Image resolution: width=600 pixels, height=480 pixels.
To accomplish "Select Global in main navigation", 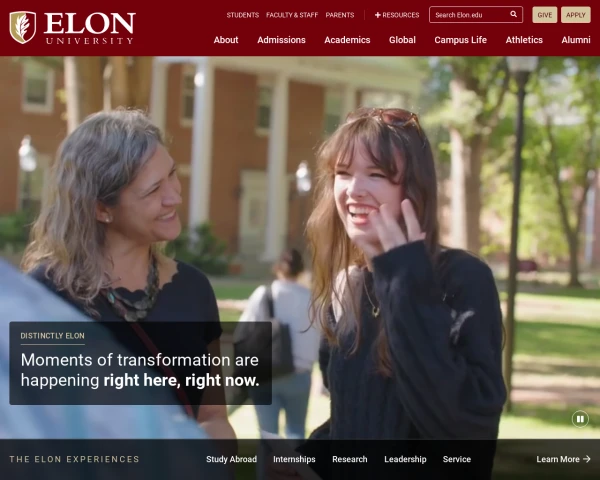I will 402,40.
